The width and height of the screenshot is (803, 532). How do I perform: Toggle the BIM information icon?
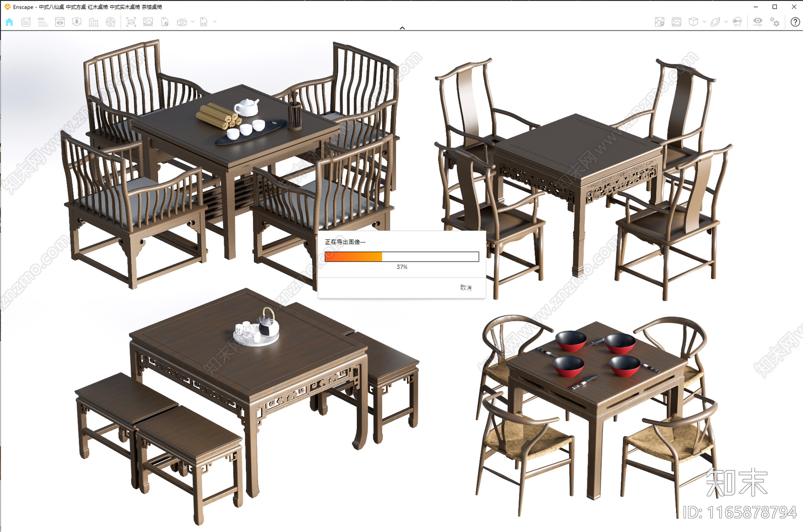click(x=43, y=22)
